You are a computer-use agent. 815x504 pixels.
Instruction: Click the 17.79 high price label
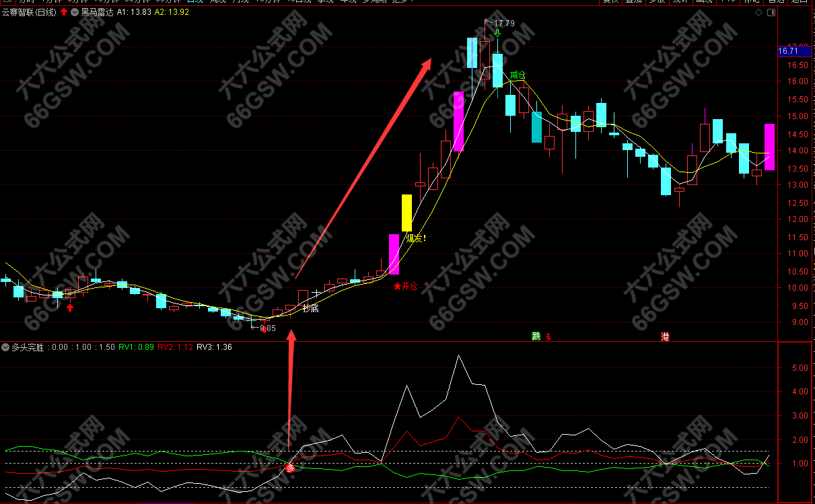(x=504, y=24)
